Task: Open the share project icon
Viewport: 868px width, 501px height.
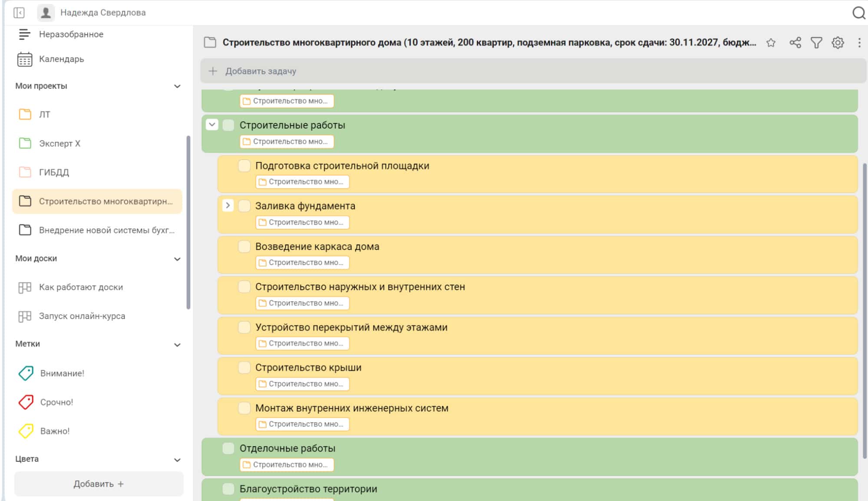Action: click(x=795, y=43)
